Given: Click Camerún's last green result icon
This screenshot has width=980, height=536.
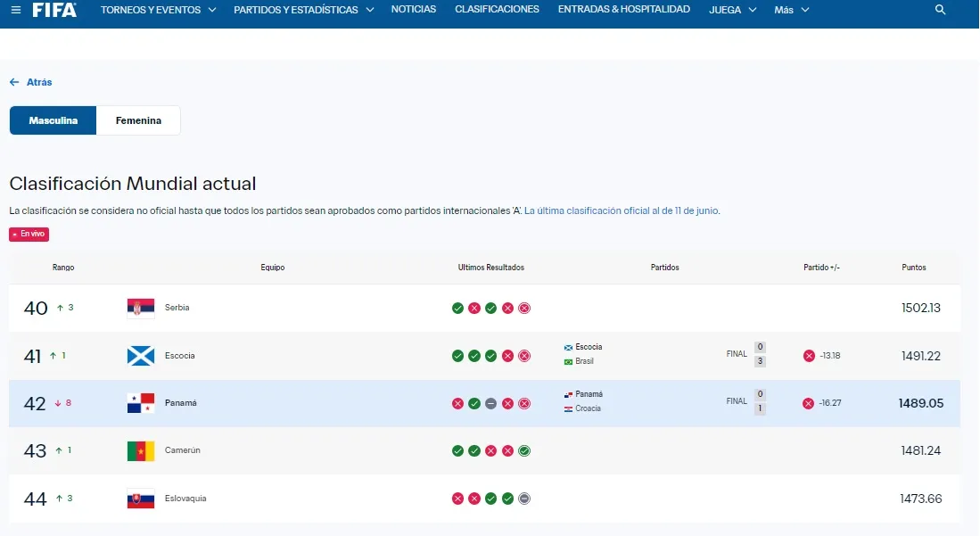Looking at the screenshot, I should click(x=524, y=451).
